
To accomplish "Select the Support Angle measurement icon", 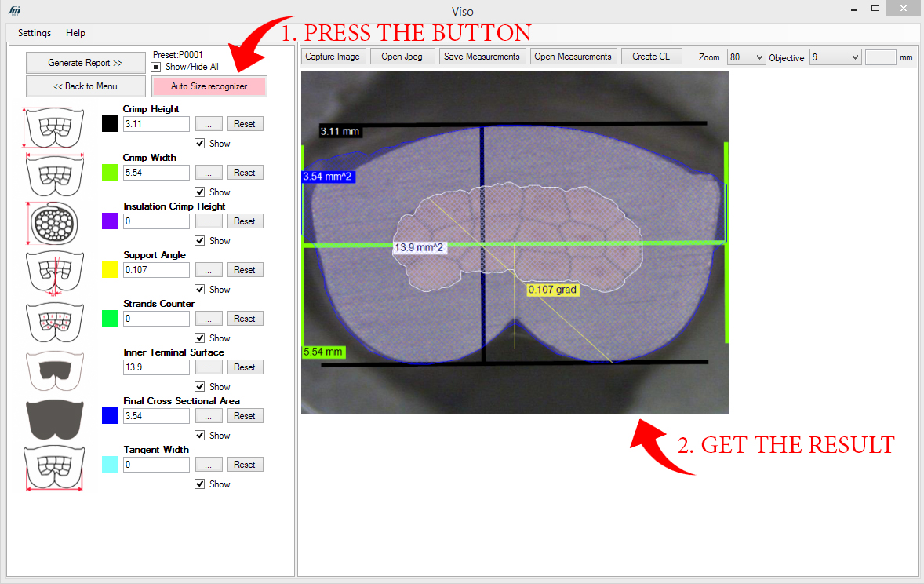I will click(x=53, y=272).
